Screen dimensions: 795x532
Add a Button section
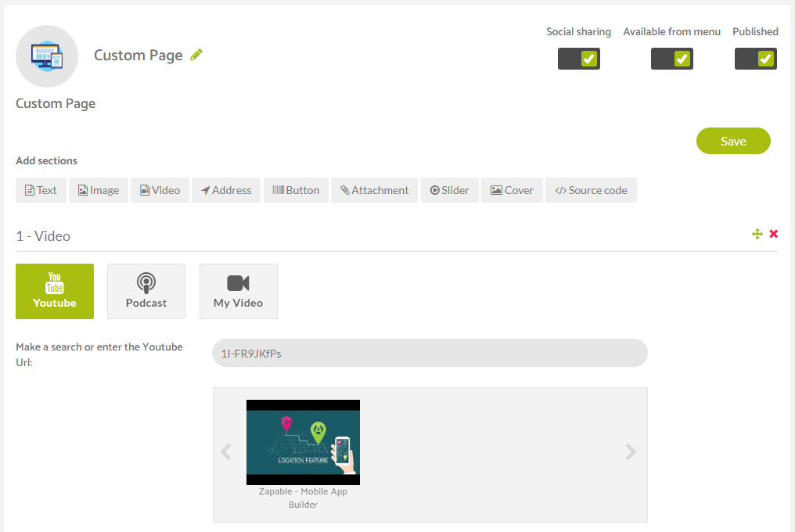[296, 190]
